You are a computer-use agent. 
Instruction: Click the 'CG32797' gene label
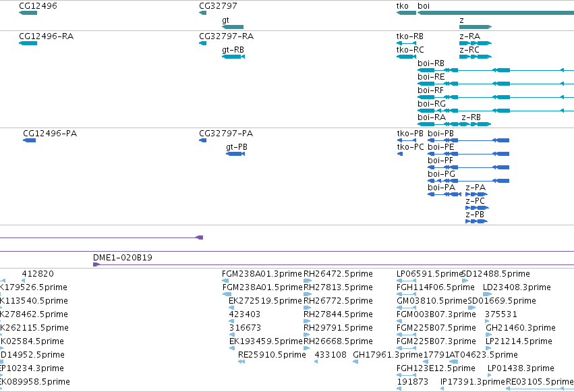(x=218, y=6)
